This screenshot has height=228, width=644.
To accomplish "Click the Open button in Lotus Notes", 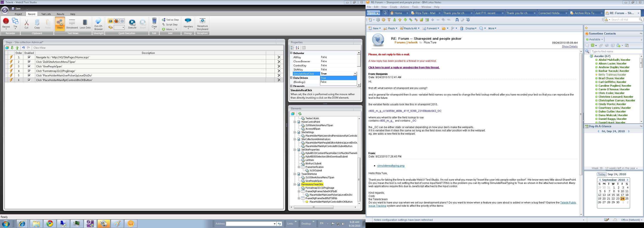I will point(374,13).
